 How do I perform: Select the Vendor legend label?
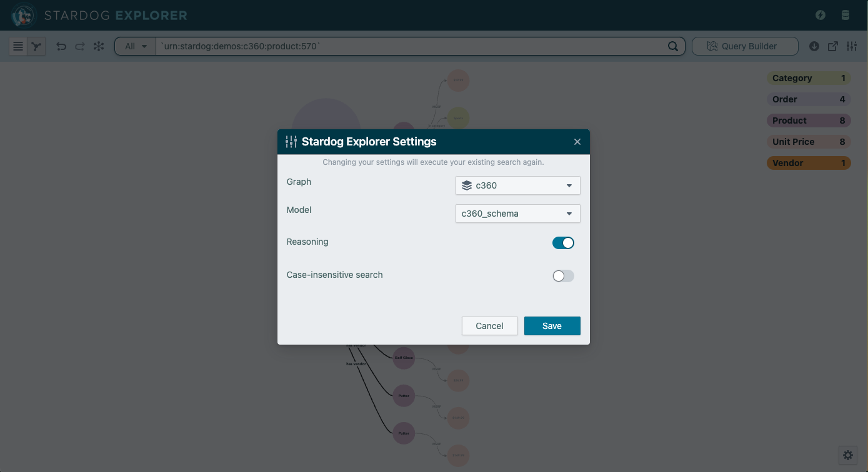[x=808, y=162]
